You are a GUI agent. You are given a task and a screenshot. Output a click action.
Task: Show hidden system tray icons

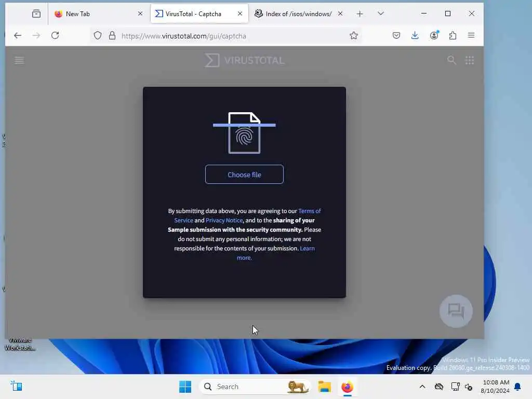click(422, 387)
